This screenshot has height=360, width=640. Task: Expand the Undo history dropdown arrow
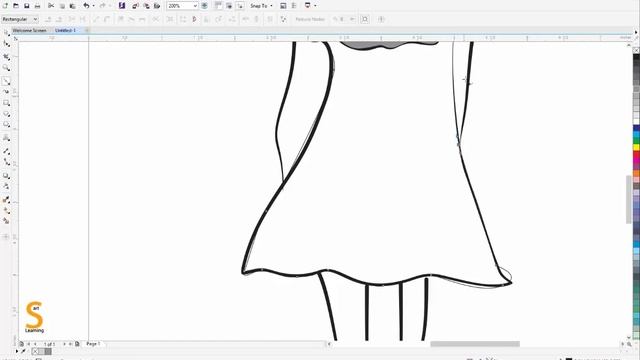93,6
